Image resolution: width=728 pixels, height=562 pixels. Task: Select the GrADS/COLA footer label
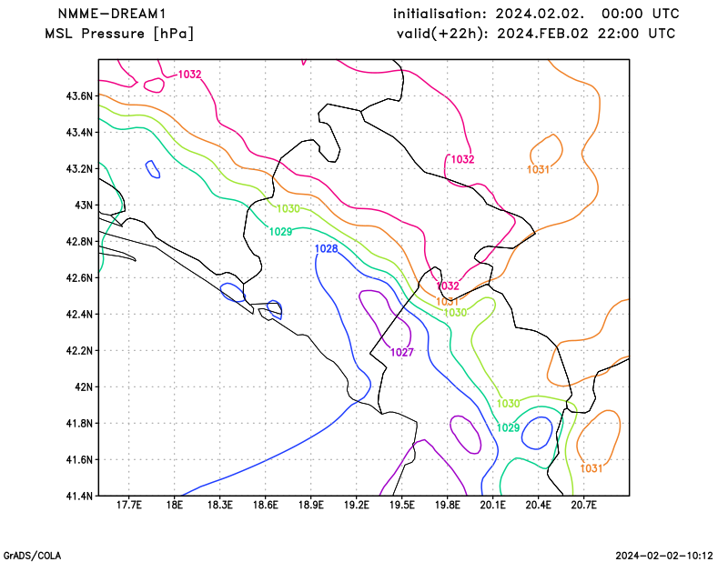pyautogui.click(x=32, y=556)
